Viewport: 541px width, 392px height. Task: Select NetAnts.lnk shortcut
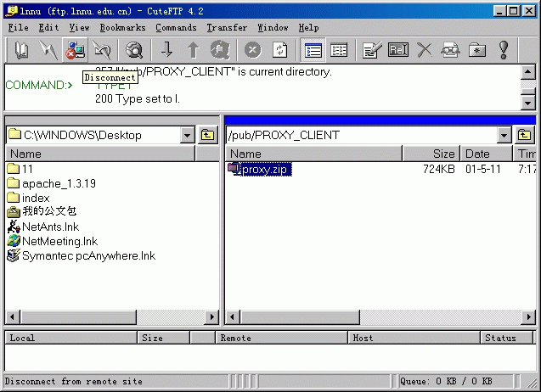coord(43,227)
